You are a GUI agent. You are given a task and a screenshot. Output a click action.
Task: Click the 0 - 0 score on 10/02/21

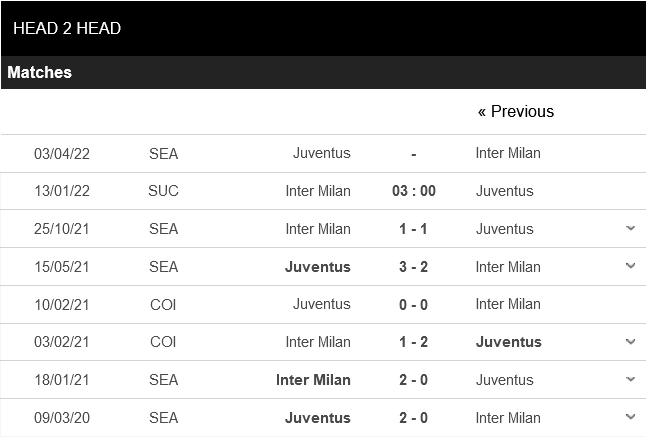click(x=413, y=304)
